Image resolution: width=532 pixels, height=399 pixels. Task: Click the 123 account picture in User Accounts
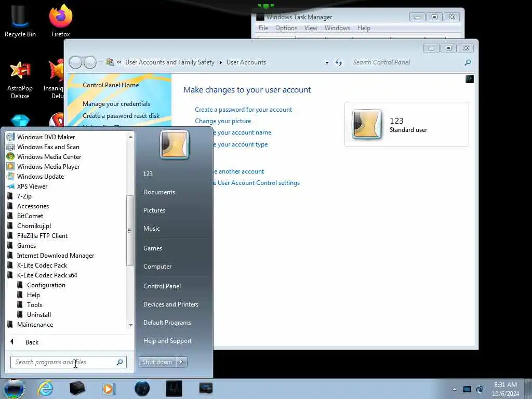tap(367, 124)
